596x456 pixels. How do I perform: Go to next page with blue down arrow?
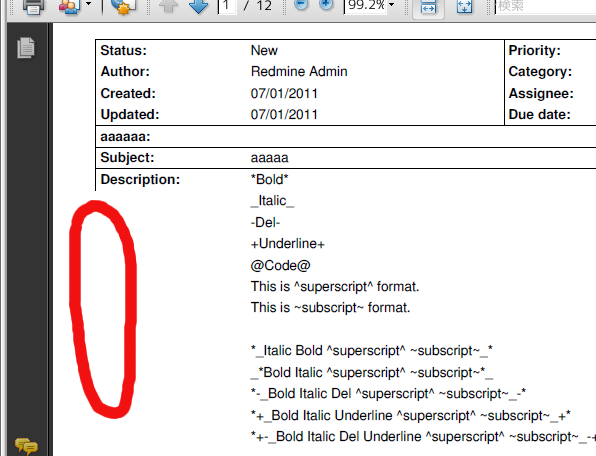coord(198,5)
